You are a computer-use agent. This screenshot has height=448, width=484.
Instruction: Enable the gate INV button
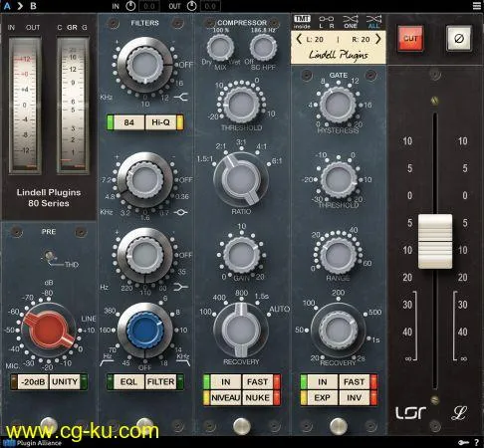(x=355, y=397)
